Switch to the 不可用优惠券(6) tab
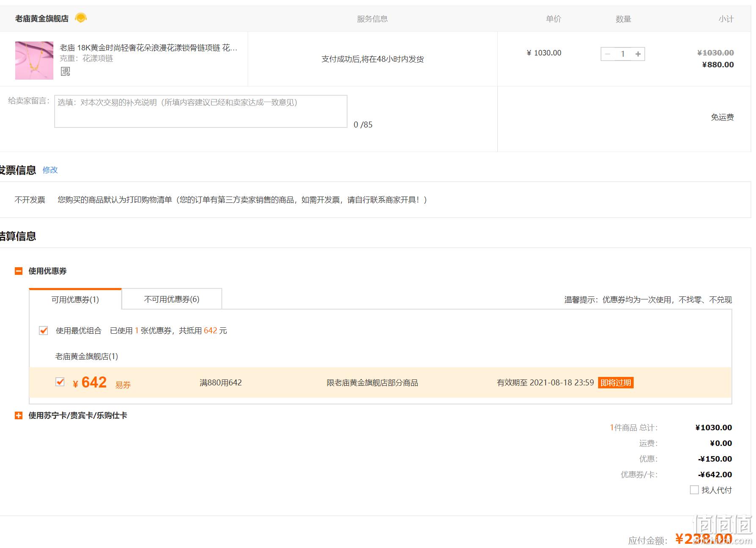This screenshot has width=756, height=548. [172, 299]
